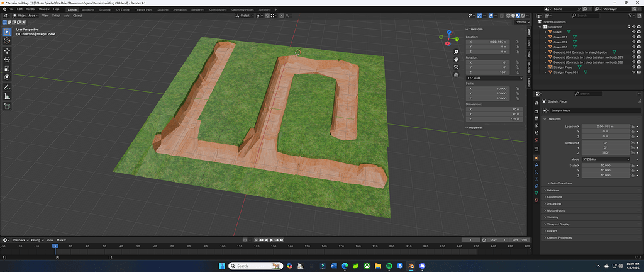This screenshot has height=272, width=644.
Task: Open rotation Mode dropdown in Properties editor
Action: tap(606, 159)
